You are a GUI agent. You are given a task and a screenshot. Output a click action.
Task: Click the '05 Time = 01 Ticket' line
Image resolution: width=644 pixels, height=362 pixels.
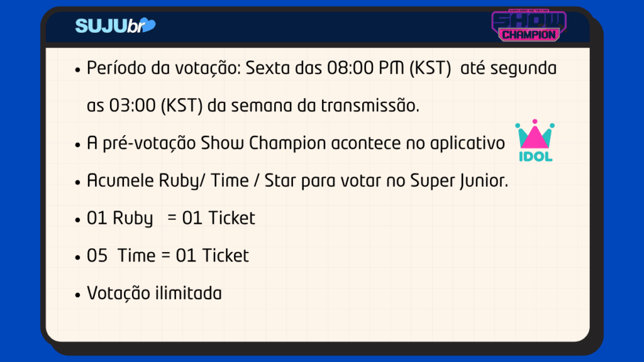(167, 256)
